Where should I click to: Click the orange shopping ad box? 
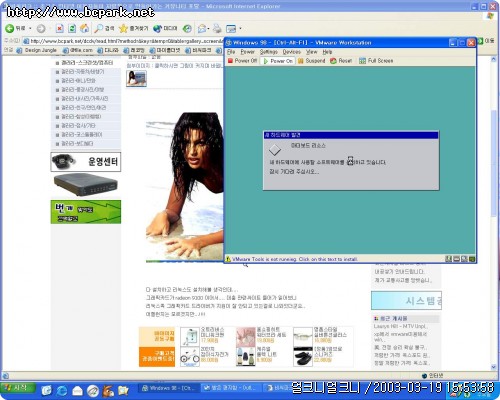coord(157,357)
